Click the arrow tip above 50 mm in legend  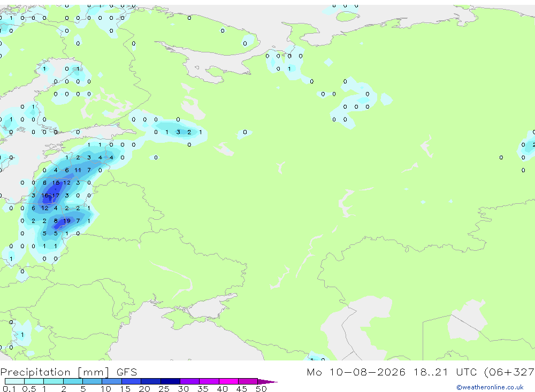coord(268,381)
